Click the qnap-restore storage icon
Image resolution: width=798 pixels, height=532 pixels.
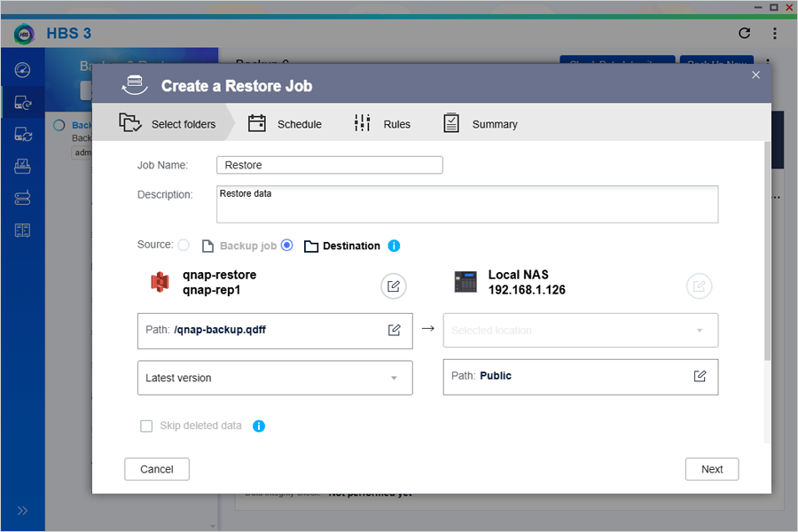[x=160, y=282]
